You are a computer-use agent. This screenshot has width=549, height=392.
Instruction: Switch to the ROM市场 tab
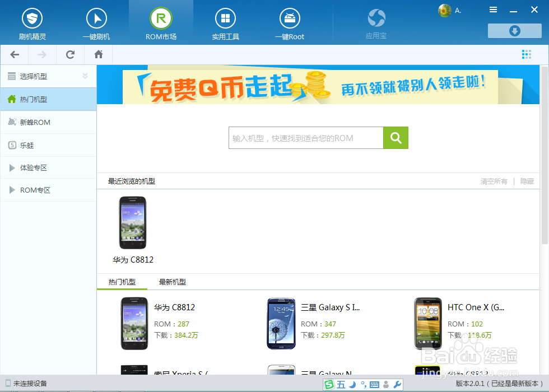click(x=161, y=23)
